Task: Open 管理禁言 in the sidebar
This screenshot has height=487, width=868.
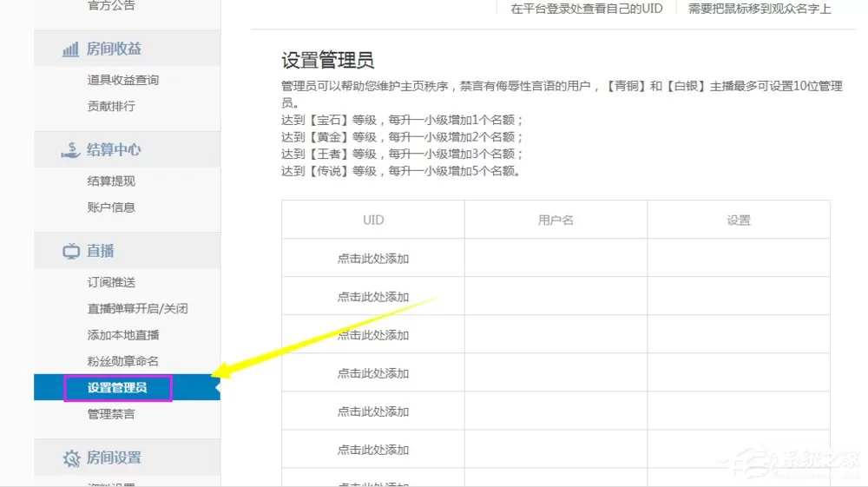Action: click(111, 414)
